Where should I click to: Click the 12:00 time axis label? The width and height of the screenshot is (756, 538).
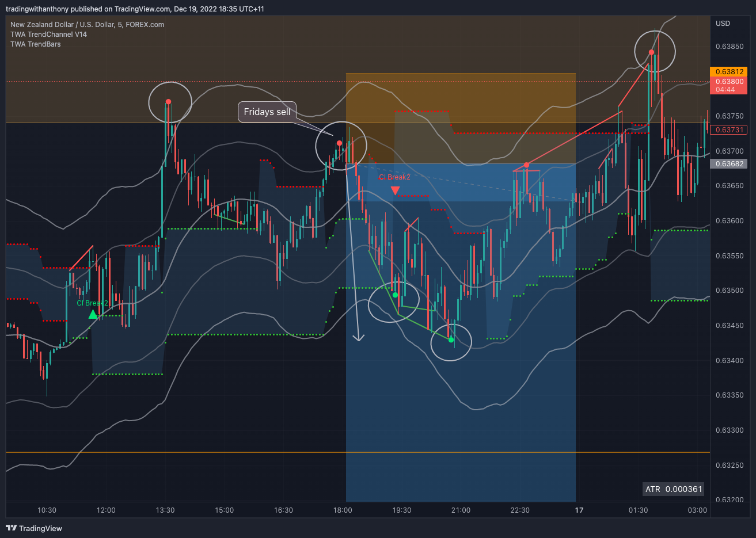pyautogui.click(x=106, y=510)
